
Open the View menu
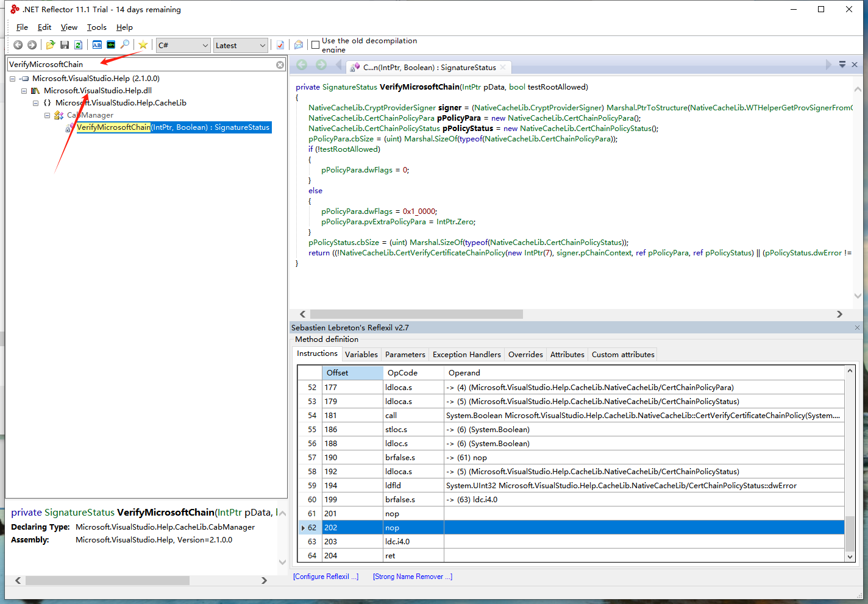point(69,27)
